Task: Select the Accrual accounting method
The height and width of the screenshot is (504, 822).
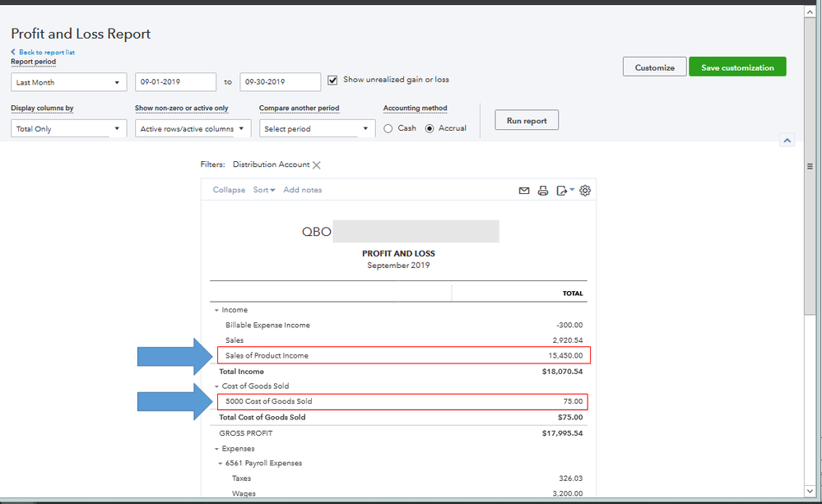Action: coord(430,128)
